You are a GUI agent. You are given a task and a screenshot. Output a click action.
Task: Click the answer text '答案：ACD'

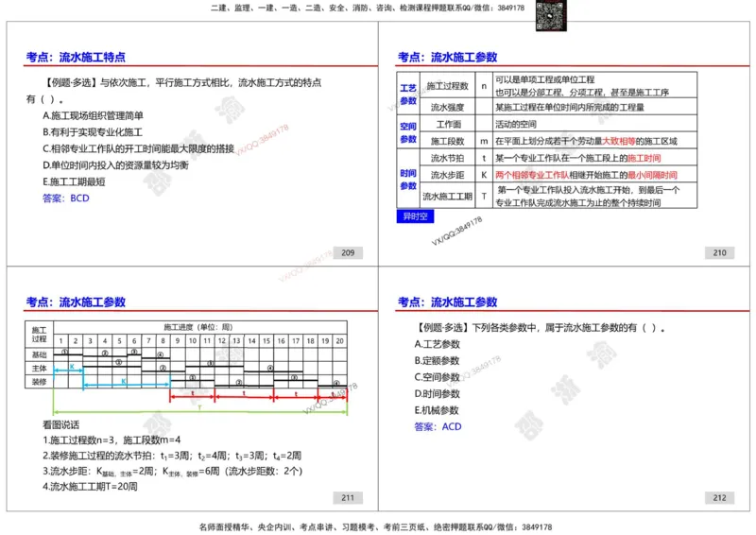438,427
